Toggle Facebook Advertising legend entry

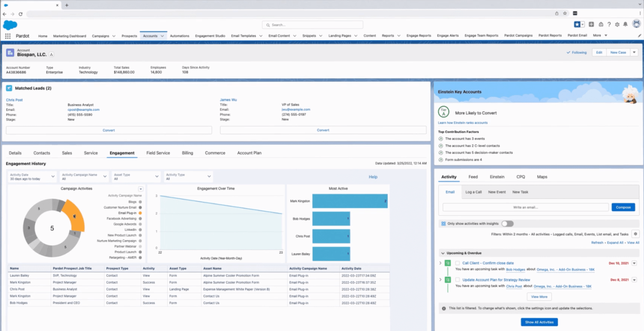point(124,218)
